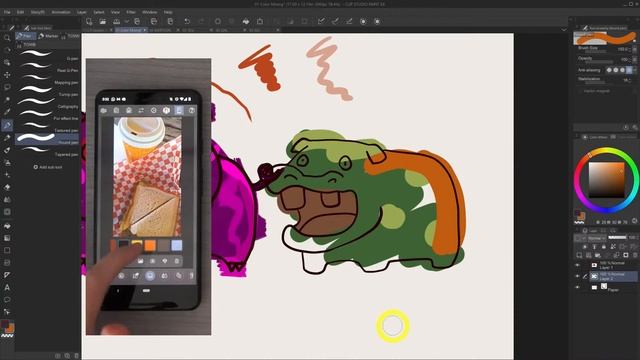Click the new raster layer icon
The image size is (640, 360).
tap(579, 256)
